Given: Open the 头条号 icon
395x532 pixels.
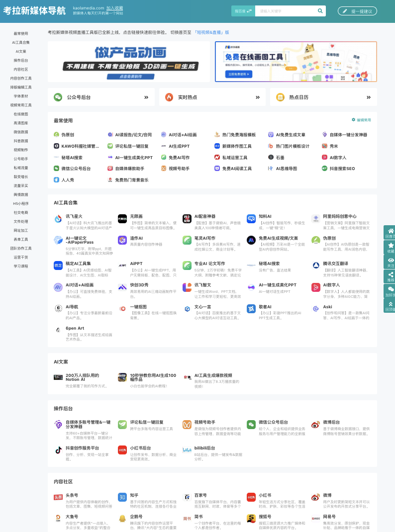Looking at the screenshot, I should (58, 497).
